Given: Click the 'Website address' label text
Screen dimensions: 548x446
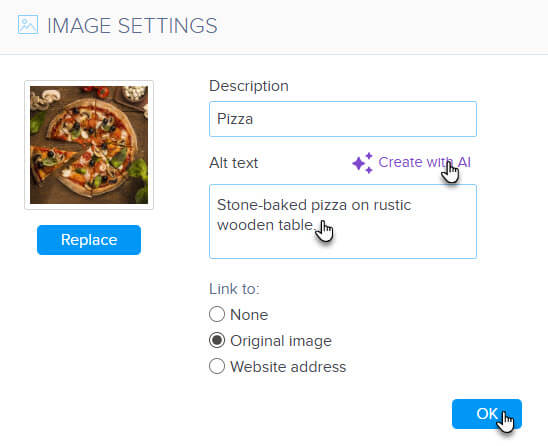Looking at the screenshot, I should point(288,367).
